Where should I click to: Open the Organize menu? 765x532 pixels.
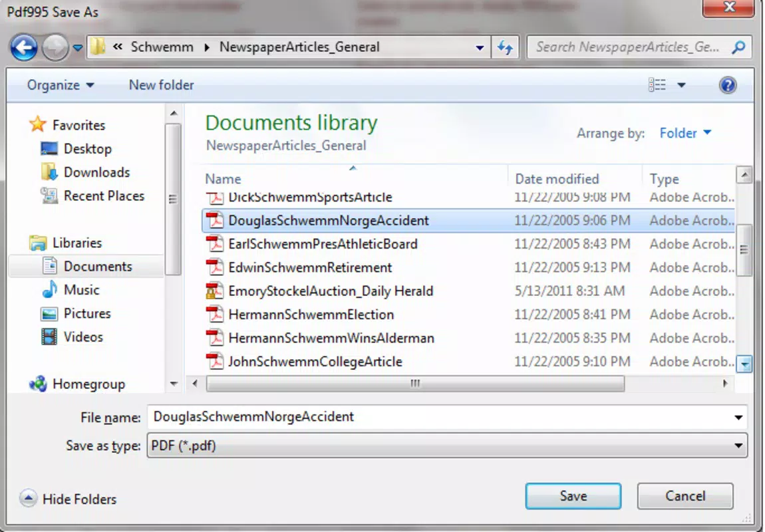tap(61, 85)
